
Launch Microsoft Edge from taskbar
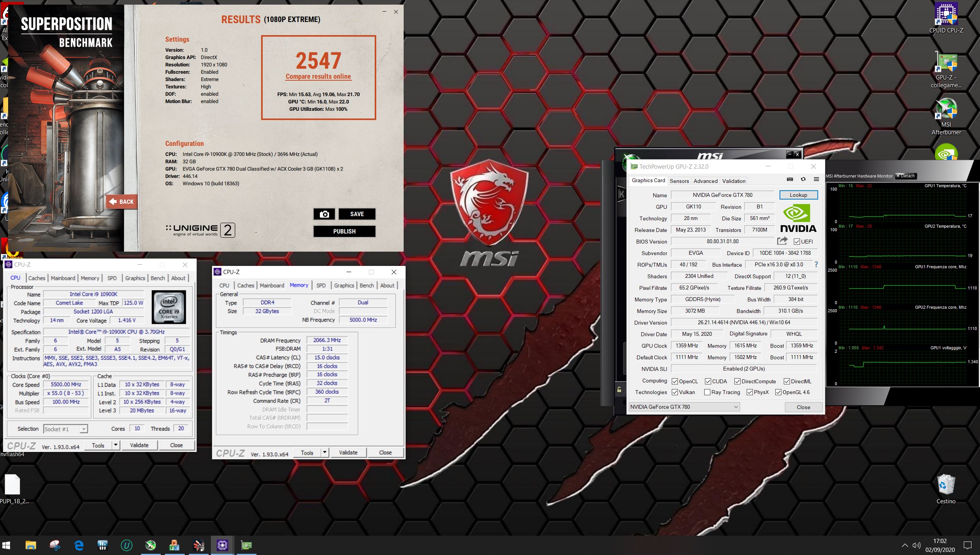pyautogui.click(x=79, y=545)
